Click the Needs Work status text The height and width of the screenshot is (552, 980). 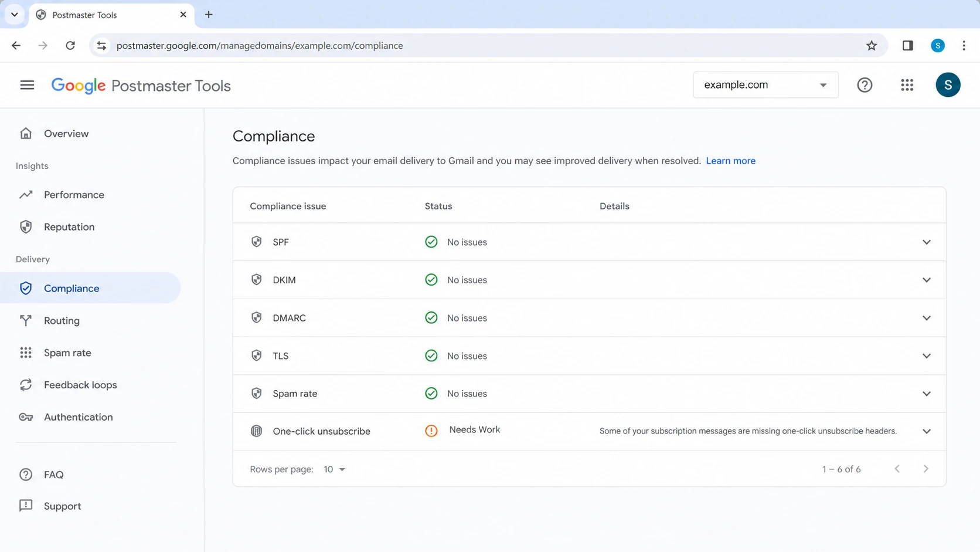(475, 430)
